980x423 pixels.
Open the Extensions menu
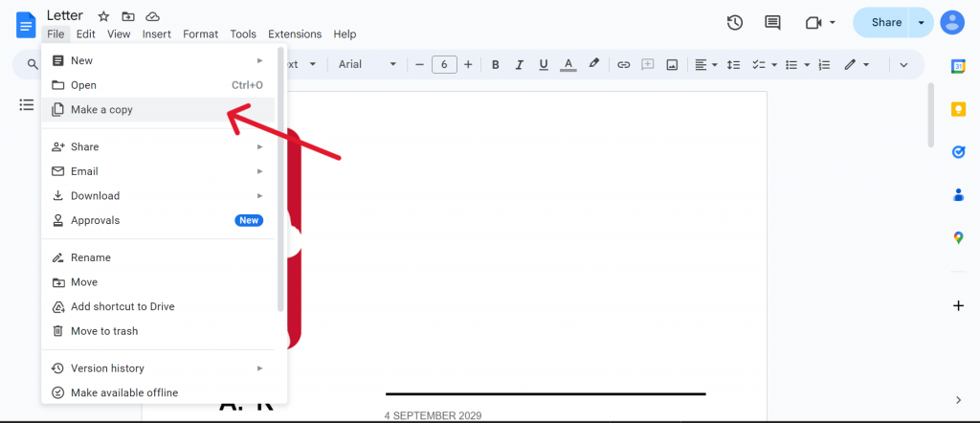[x=295, y=33]
